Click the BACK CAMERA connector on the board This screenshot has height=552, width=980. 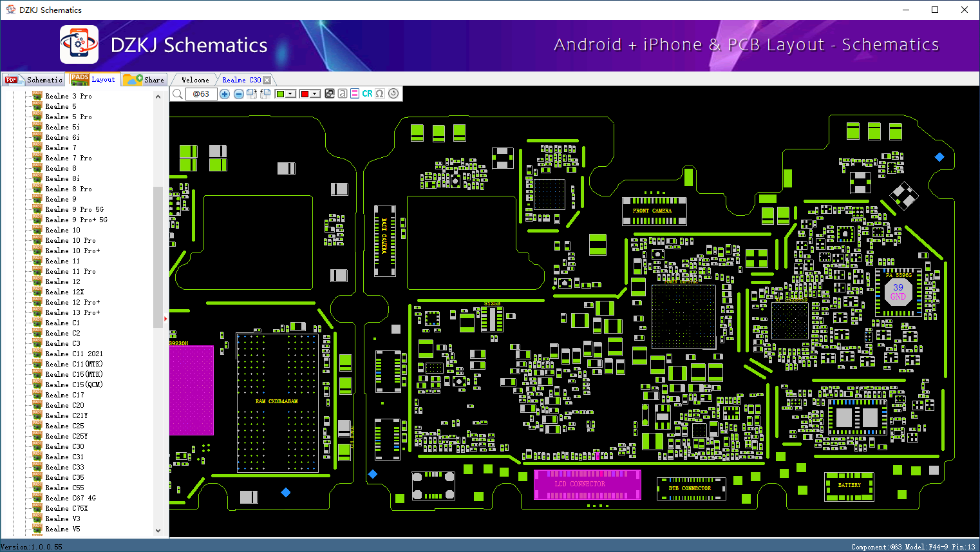pyautogui.click(x=384, y=240)
